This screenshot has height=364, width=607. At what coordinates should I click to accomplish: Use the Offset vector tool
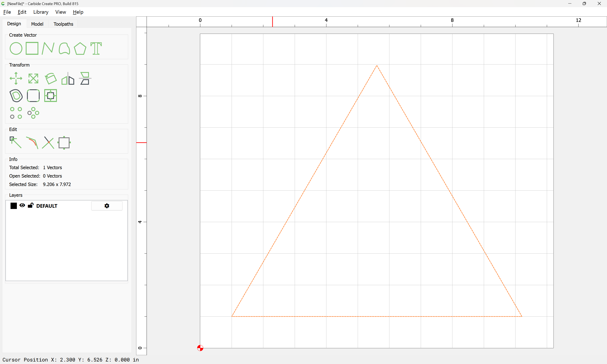[16, 95]
